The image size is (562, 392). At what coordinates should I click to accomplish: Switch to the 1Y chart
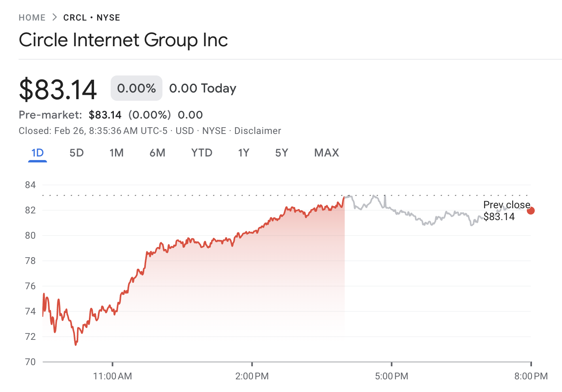pyautogui.click(x=243, y=153)
